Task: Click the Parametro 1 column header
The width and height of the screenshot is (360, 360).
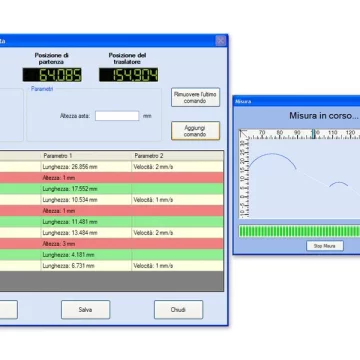Action: pyautogui.click(x=86, y=156)
